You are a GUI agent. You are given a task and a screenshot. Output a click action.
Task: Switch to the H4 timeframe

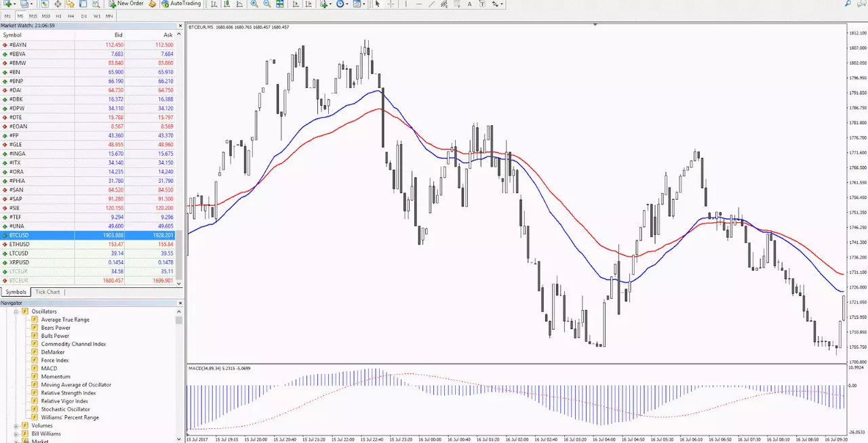click(71, 16)
